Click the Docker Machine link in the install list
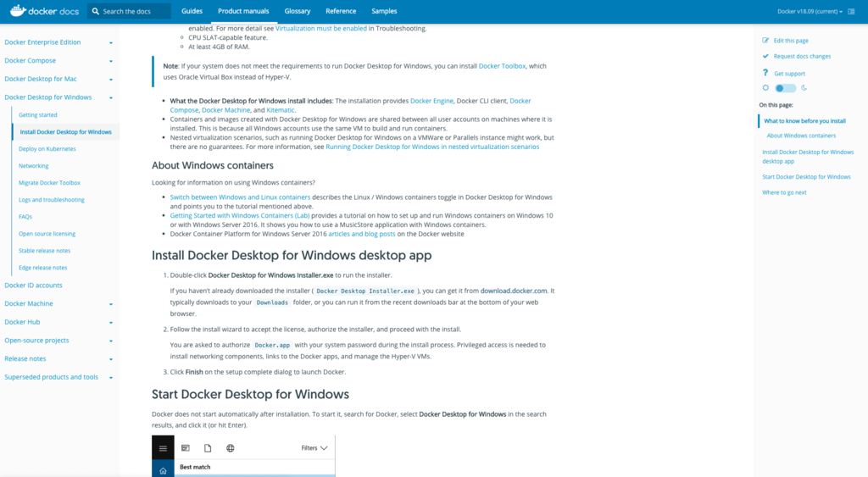This screenshot has width=868, height=477. tap(225, 110)
